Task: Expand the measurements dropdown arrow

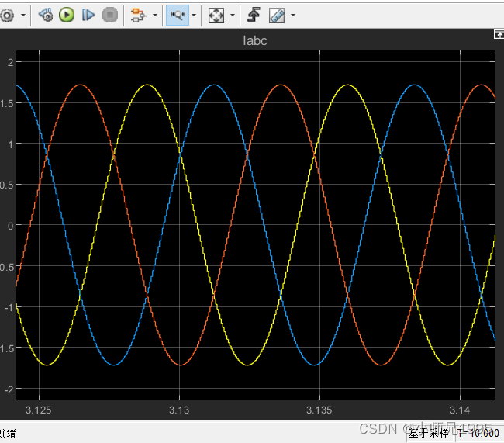Action: click(293, 15)
